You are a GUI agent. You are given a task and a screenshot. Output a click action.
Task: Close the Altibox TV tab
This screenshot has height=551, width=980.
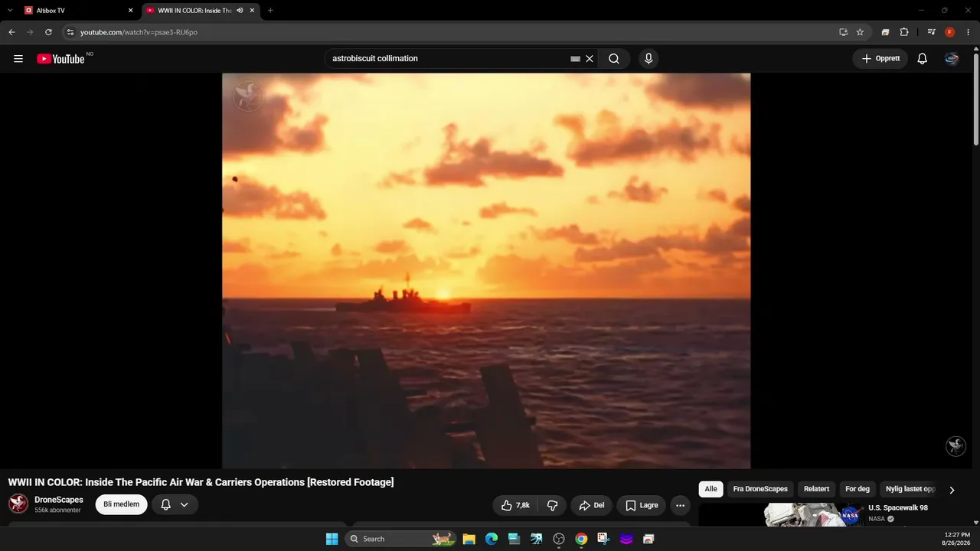(130, 11)
